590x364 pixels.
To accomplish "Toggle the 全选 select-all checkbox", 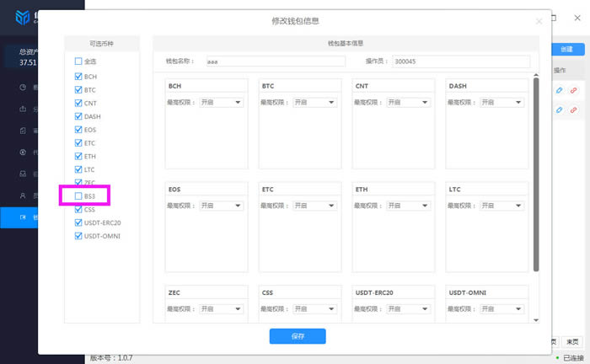I will click(x=78, y=61).
